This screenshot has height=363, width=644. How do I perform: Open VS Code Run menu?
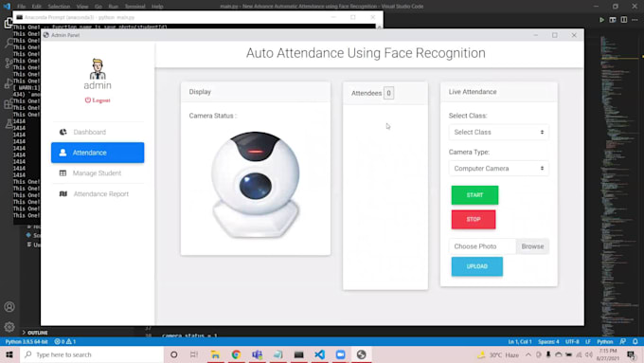coord(114,7)
